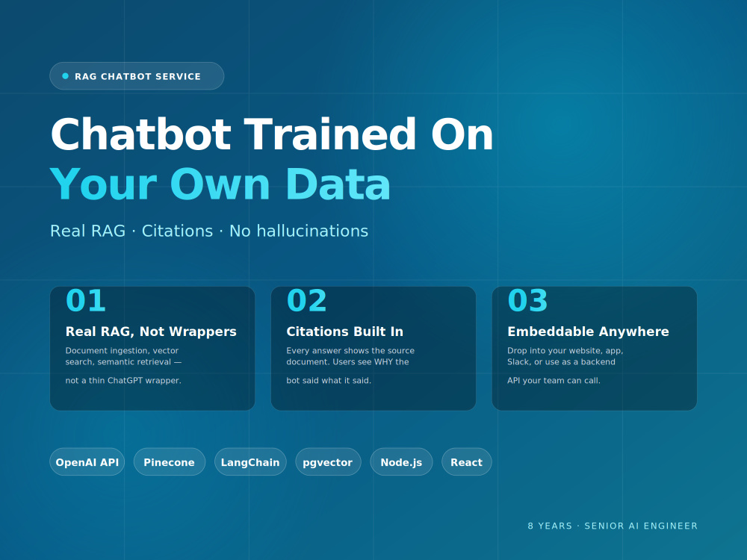Viewport: 747px width, 560px height.
Task: Click the 'Embeddable Anywhere' card title
Action: click(589, 332)
